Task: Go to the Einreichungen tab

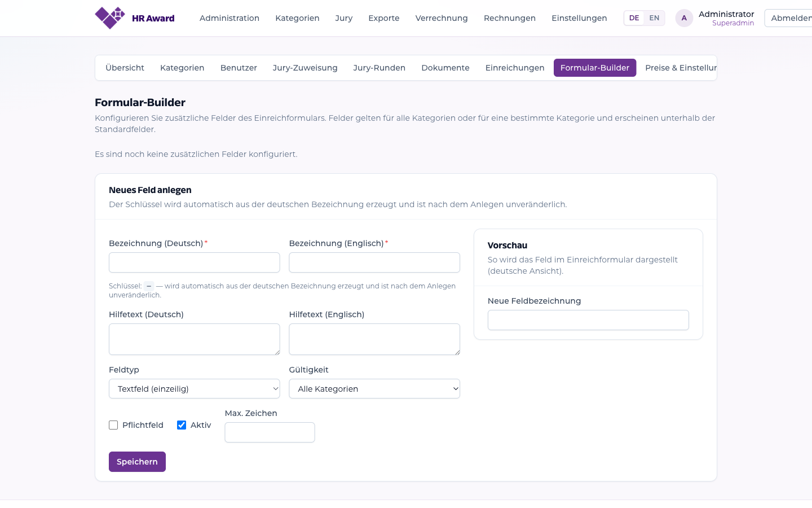Action: tap(515, 68)
